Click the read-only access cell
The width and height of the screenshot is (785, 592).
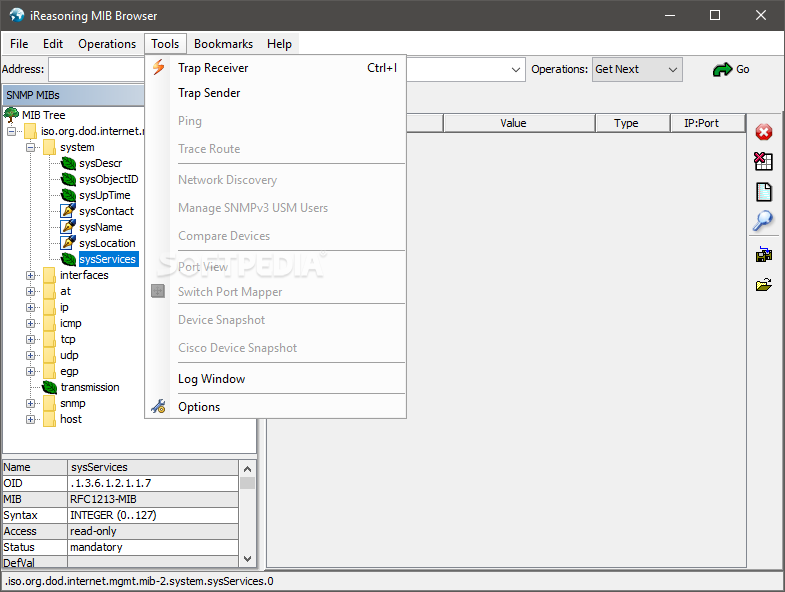153,531
